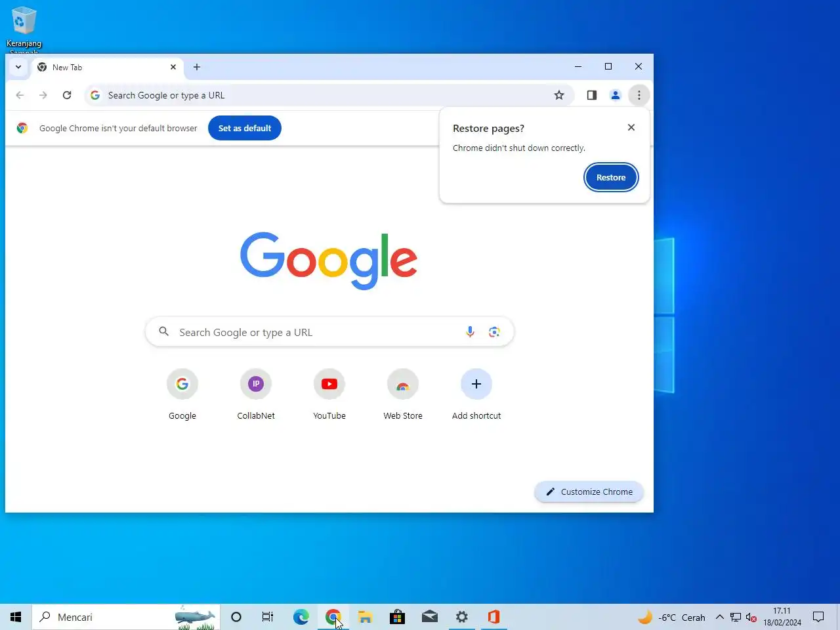This screenshot has width=840, height=630.
Task: Open Office app from taskbar
Action: click(x=493, y=617)
